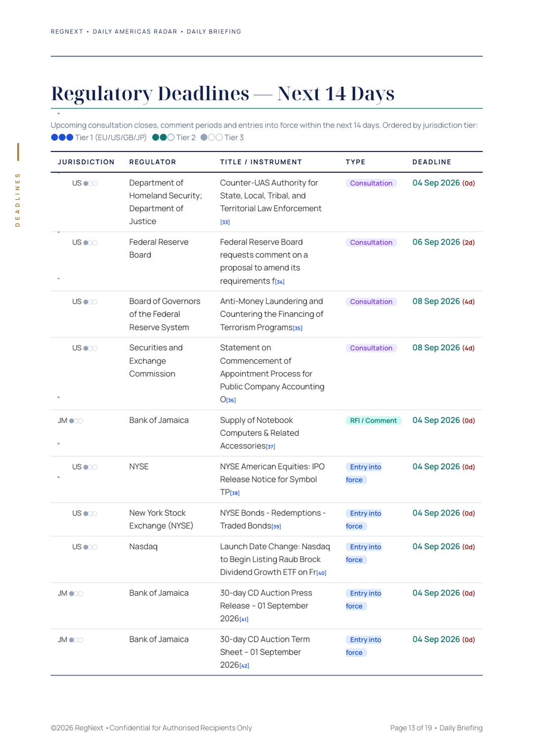The height and width of the screenshot is (756, 534).
Task: Click 'DAILY AMERICAS RADAR' in the header breadcrumb
Action: tap(135, 32)
